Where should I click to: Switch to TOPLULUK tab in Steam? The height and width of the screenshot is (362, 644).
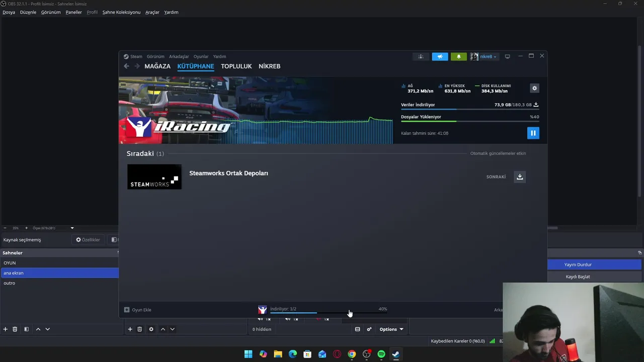(x=236, y=66)
